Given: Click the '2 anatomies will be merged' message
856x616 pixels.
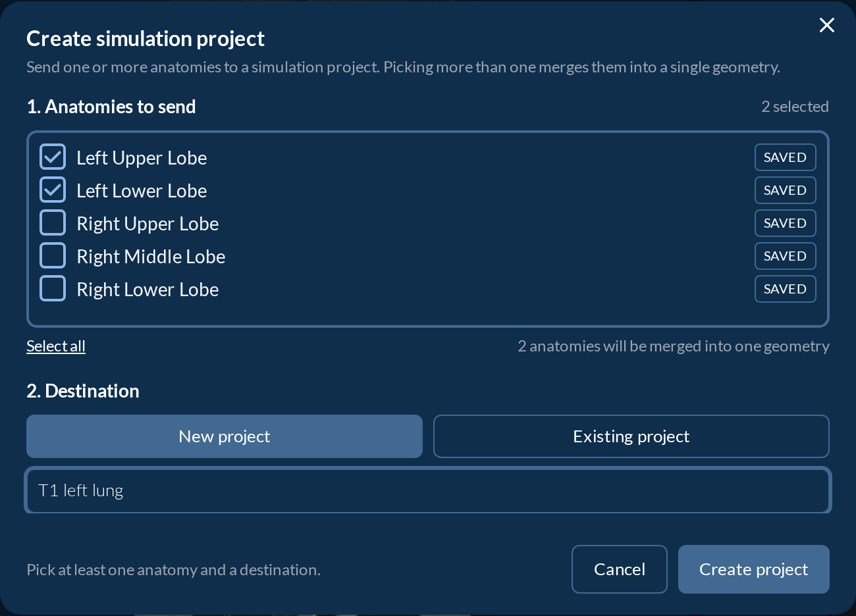Looking at the screenshot, I should tap(674, 346).
